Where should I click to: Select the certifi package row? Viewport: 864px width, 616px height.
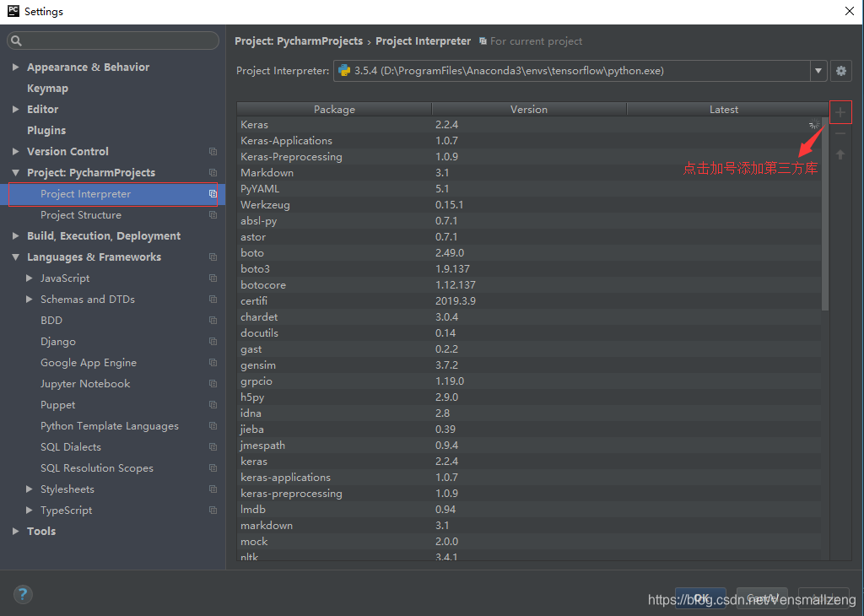pyautogui.click(x=529, y=301)
